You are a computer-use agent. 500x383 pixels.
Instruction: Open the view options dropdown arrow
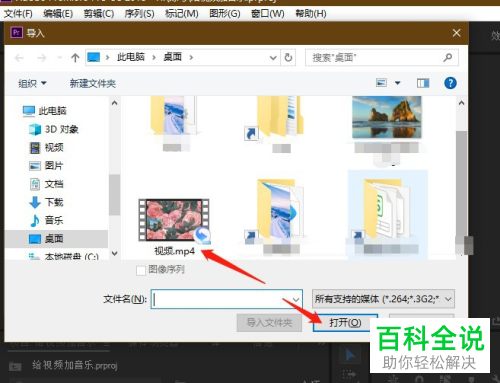(397, 83)
